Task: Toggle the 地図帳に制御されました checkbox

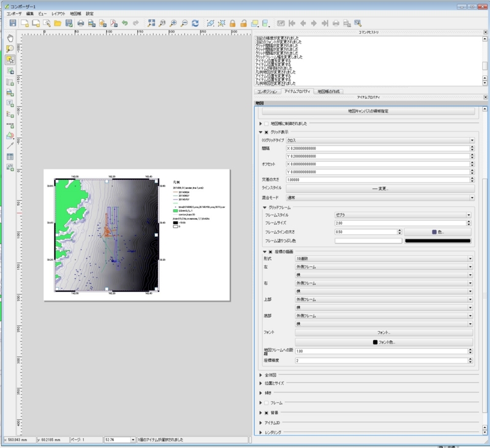Action: coord(266,124)
